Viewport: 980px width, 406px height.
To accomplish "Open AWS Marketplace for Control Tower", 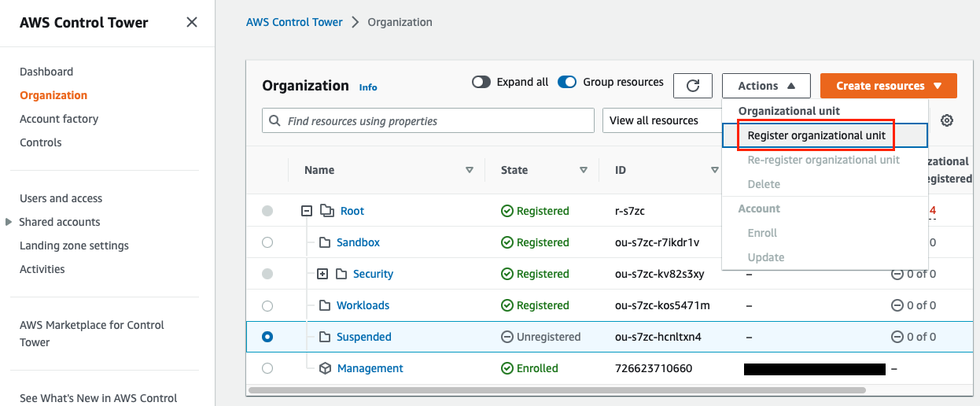I will 92,334.
